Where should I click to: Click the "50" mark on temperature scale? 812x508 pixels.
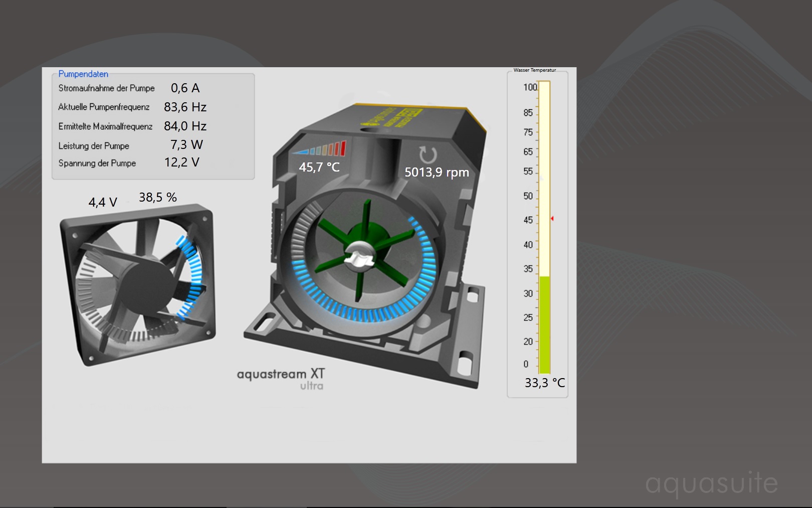click(x=528, y=196)
